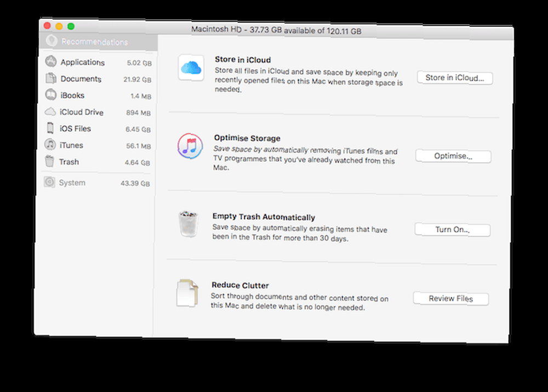The height and width of the screenshot is (392, 548).
Task: Click the Empty Trash Automatically heading
Action: 264,217
